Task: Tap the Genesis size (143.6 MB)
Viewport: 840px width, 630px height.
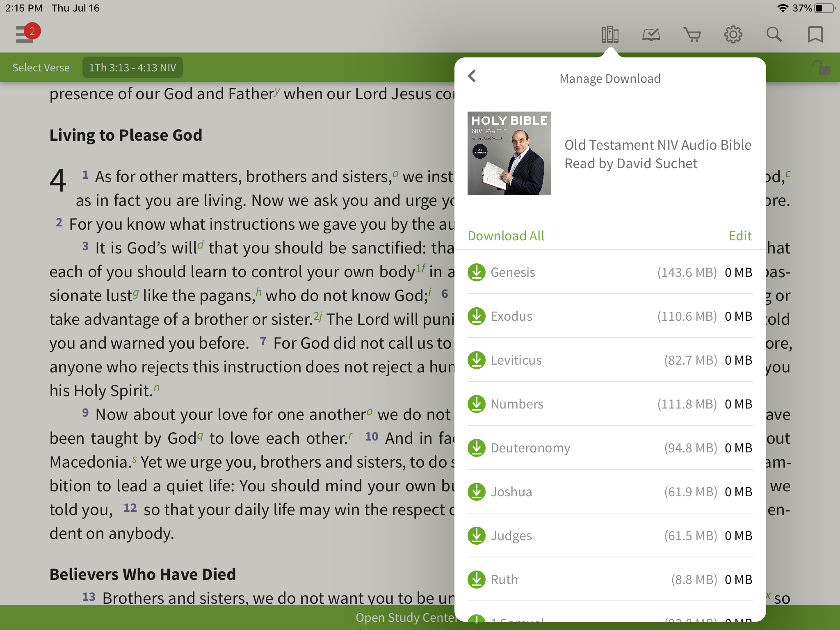Action: tap(687, 272)
